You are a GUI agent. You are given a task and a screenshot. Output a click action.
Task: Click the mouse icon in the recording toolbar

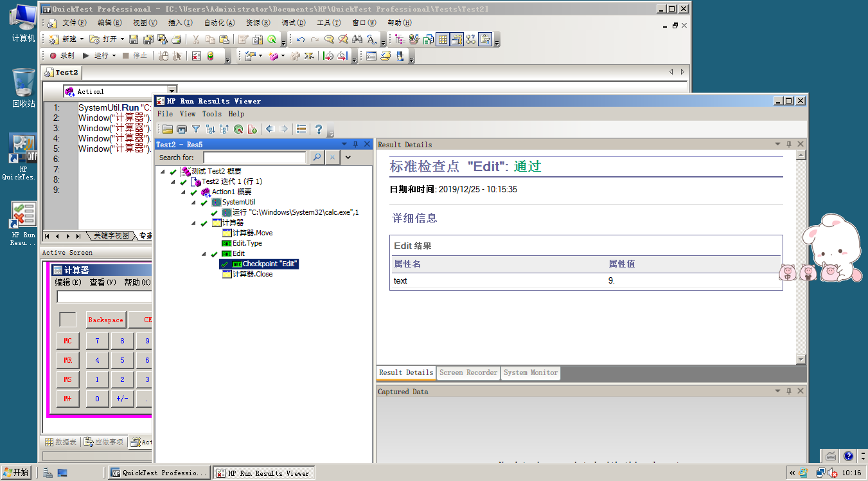[x=163, y=56]
